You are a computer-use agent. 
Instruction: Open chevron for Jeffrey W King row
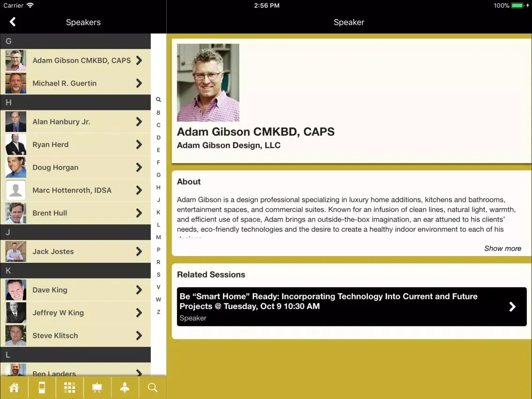(139, 312)
